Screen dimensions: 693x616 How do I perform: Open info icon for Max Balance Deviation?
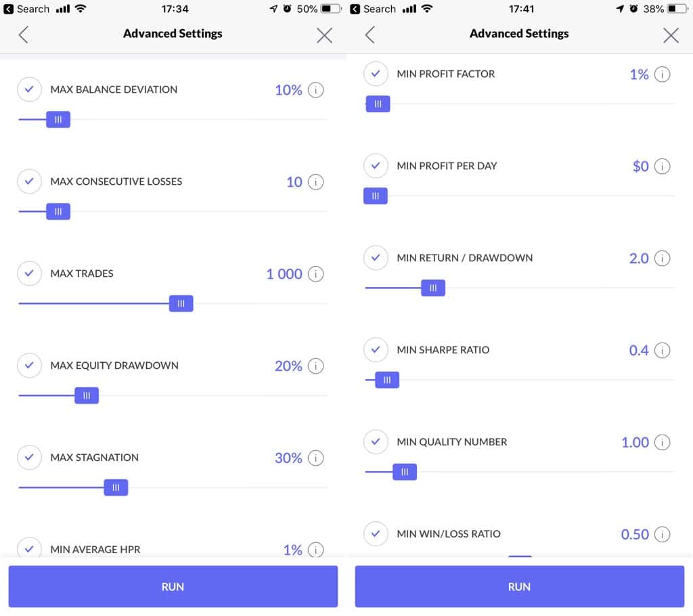coord(315,90)
